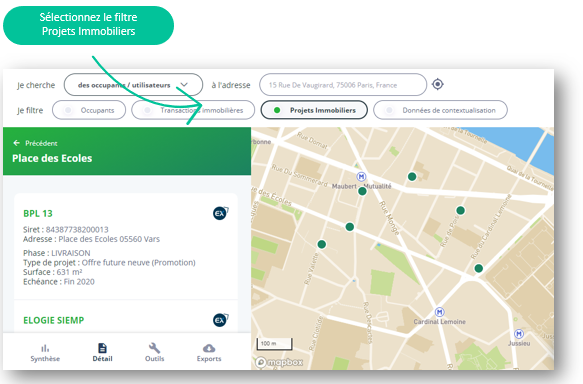The width and height of the screenshot is (583, 384).
Task: Open the 'des occupants / utilisateurs' dropdown
Action: pyautogui.click(x=133, y=85)
